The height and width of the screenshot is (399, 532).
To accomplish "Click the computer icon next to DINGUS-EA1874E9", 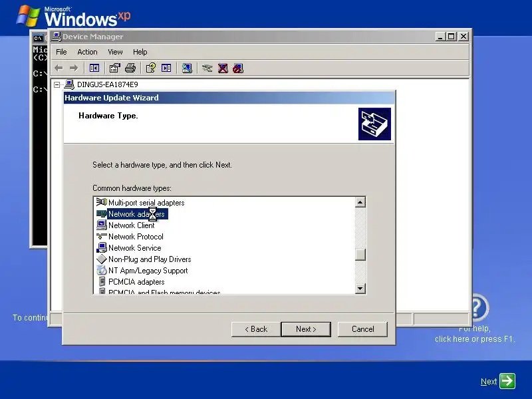I will 69,84.
